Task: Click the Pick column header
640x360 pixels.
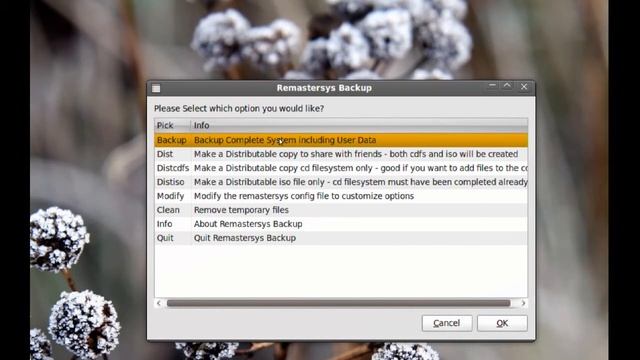Action: point(173,125)
